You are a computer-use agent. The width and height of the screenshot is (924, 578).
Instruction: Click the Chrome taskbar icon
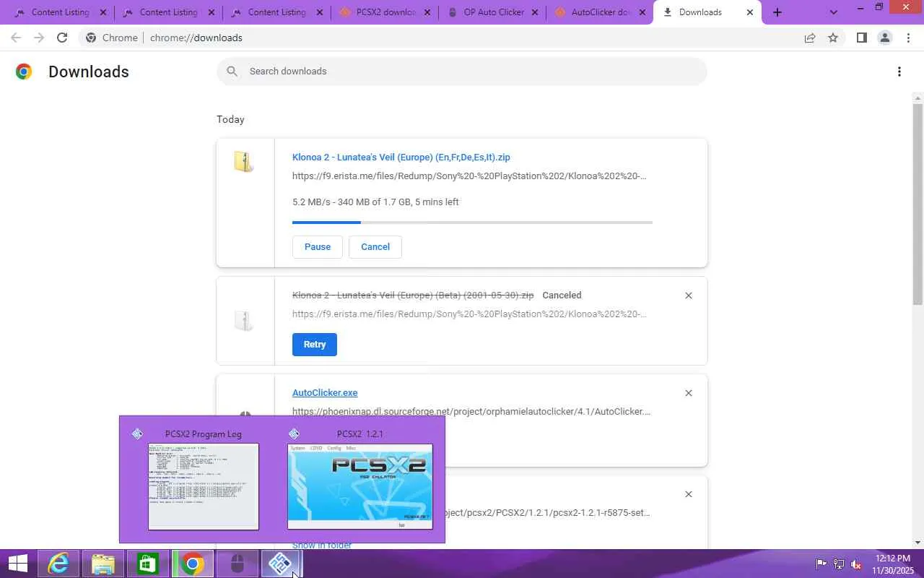pyautogui.click(x=193, y=564)
